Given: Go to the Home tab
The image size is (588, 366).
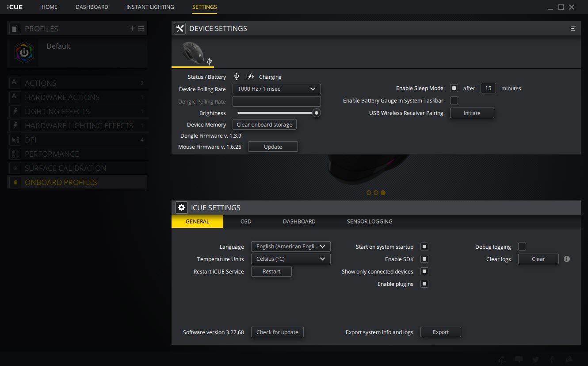Looking at the screenshot, I should coord(50,7).
